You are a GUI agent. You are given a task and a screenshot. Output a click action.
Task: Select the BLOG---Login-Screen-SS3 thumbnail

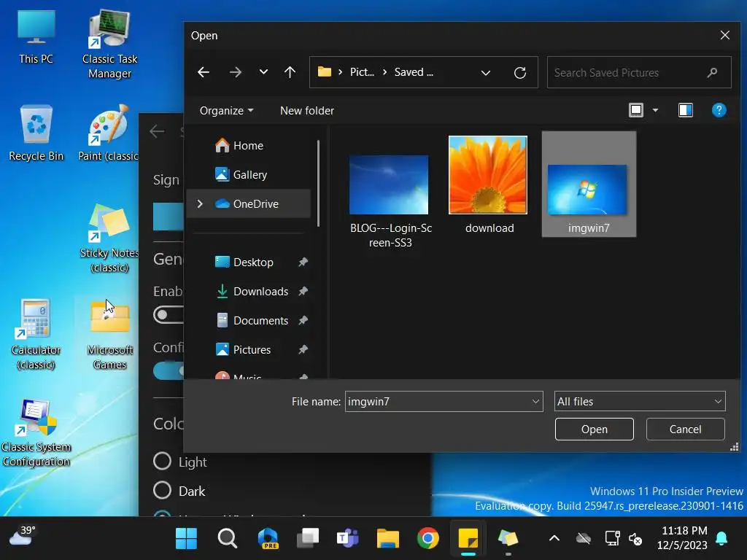coord(390,184)
